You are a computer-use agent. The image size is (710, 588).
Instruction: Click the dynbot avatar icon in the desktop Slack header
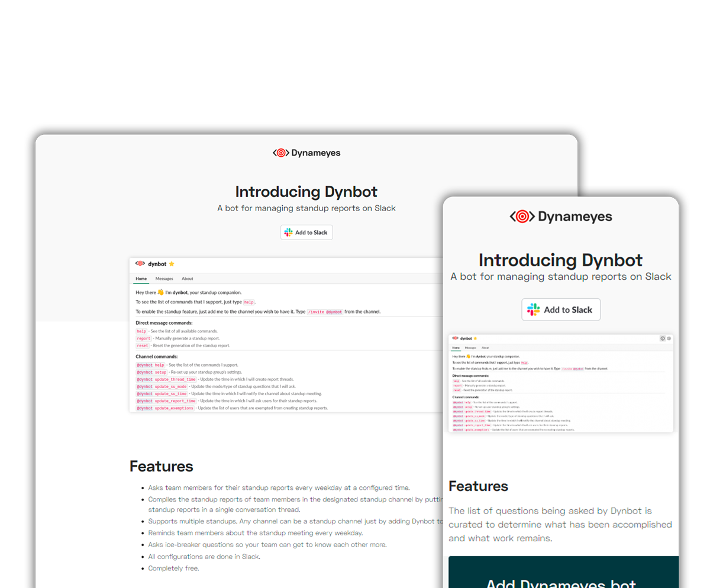140,264
